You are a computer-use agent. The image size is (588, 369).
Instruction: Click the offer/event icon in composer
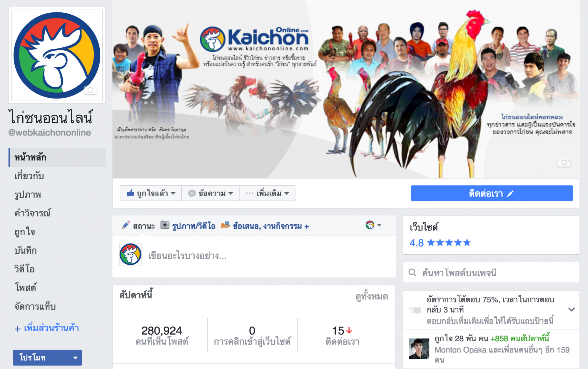(225, 225)
